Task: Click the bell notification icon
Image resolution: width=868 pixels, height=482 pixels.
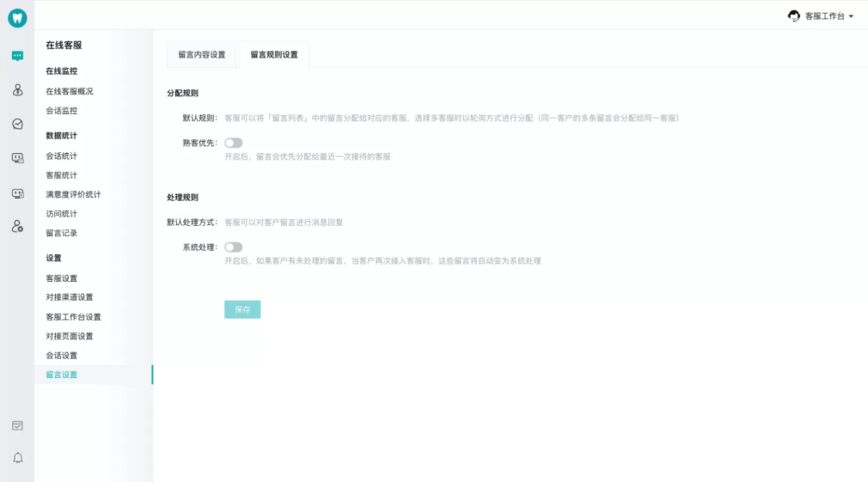Action: pos(17,457)
